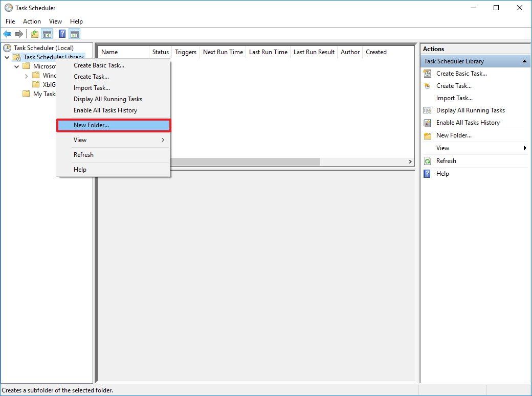Click Help link in Actions pane
This screenshot has height=396, width=532.
coord(442,174)
